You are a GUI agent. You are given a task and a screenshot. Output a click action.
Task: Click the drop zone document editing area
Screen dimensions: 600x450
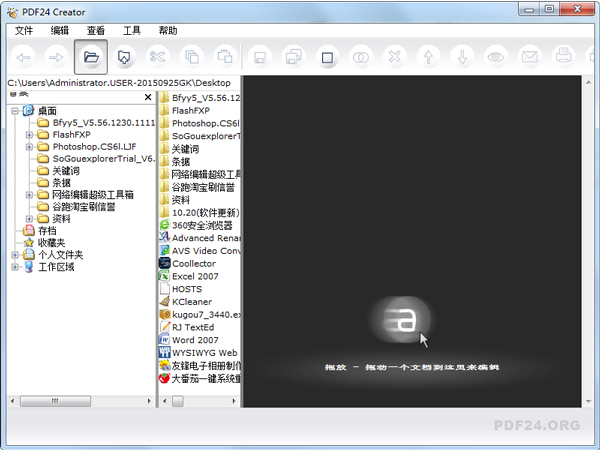pos(412,241)
